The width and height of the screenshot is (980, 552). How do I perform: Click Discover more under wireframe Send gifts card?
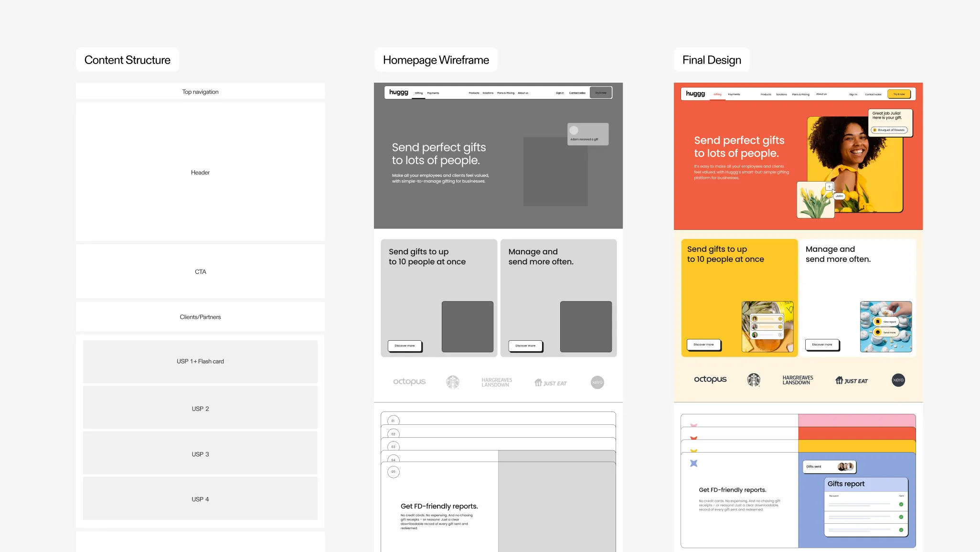405,346
